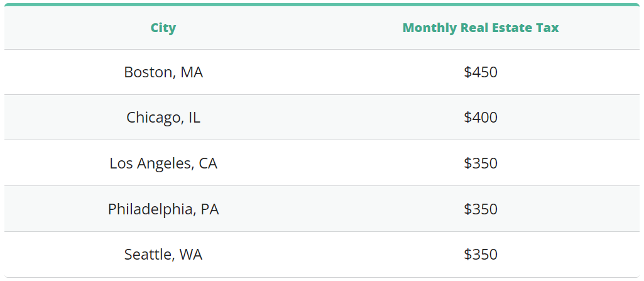The height and width of the screenshot is (281, 644).
Task: Select the Seattle, WA city cell
Action: pos(163,255)
